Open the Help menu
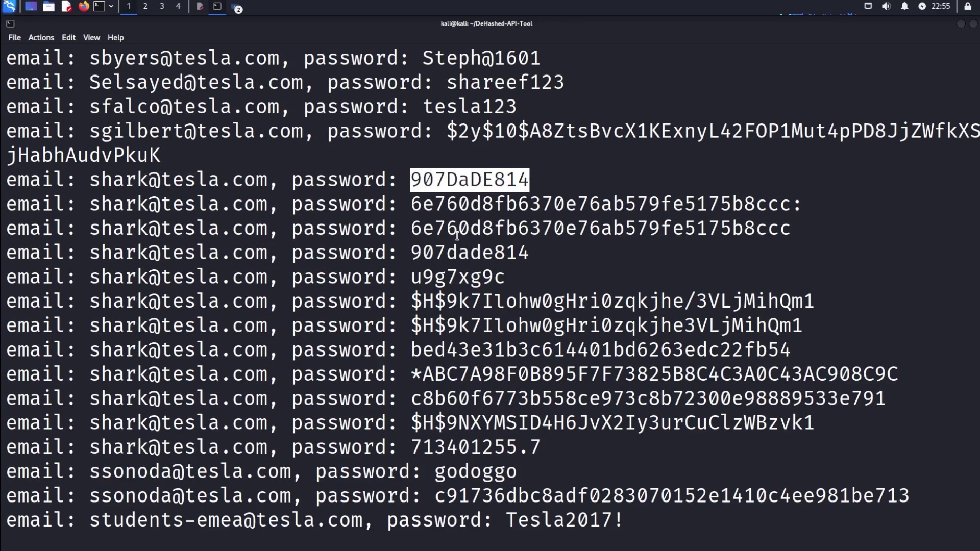Viewport: 980px width, 551px height. 115,37
